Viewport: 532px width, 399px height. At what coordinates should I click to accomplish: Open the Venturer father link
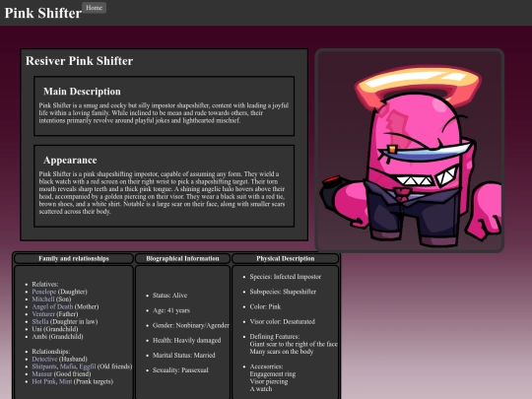coord(43,314)
